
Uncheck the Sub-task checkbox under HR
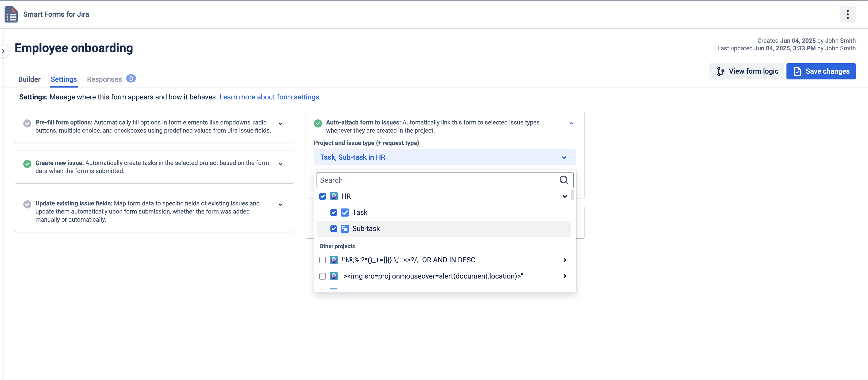pyautogui.click(x=333, y=228)
